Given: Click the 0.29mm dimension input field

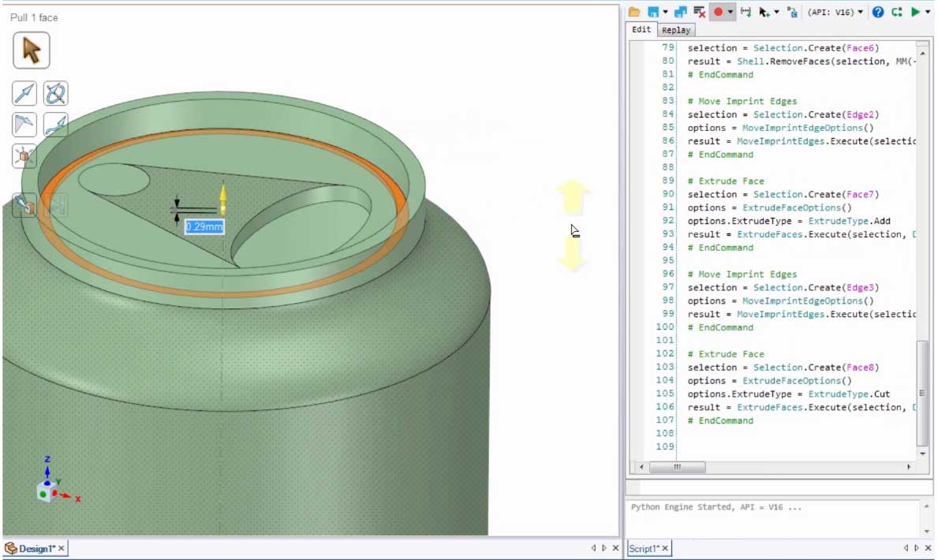Looking at the screenshot, I should coord(204,227).
